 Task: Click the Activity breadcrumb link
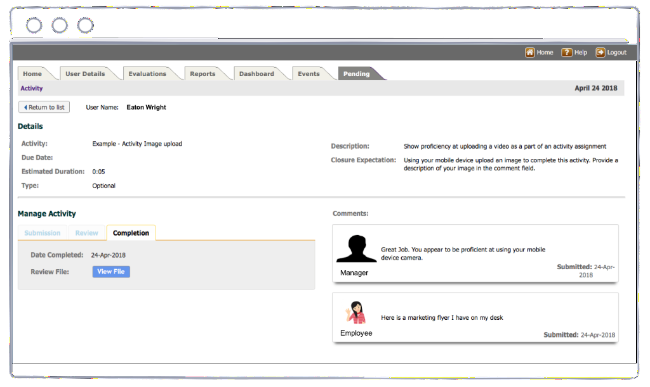32,88
